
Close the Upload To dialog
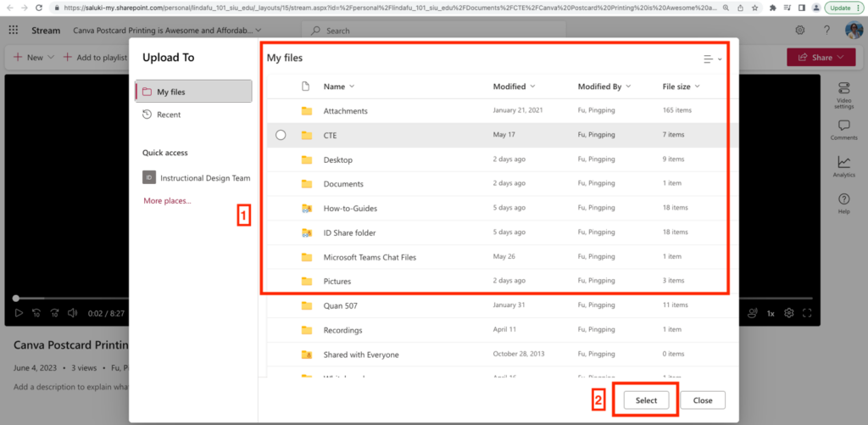(x=703, y=400)
